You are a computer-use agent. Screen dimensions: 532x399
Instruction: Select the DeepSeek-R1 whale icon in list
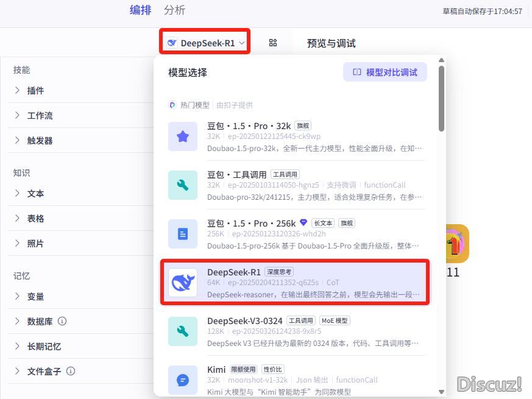point(183,283)
